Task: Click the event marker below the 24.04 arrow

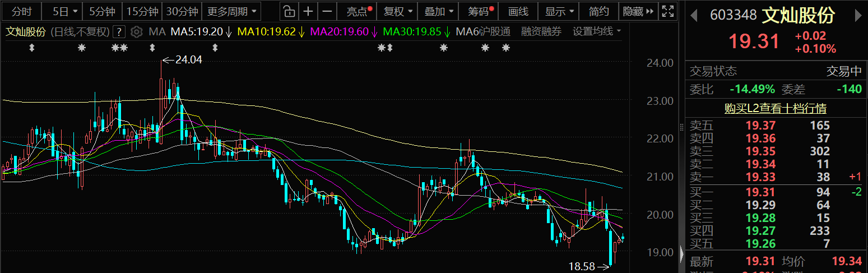Action: coord(152,48)
